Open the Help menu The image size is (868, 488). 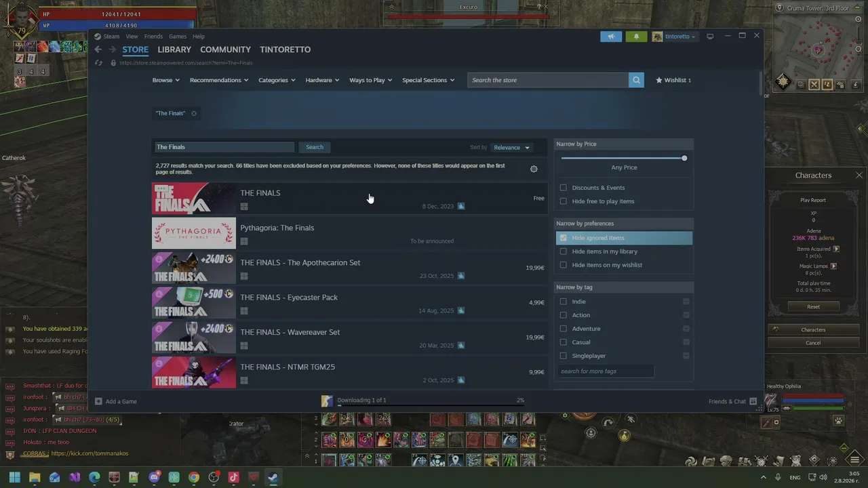[x=199, y=37]
